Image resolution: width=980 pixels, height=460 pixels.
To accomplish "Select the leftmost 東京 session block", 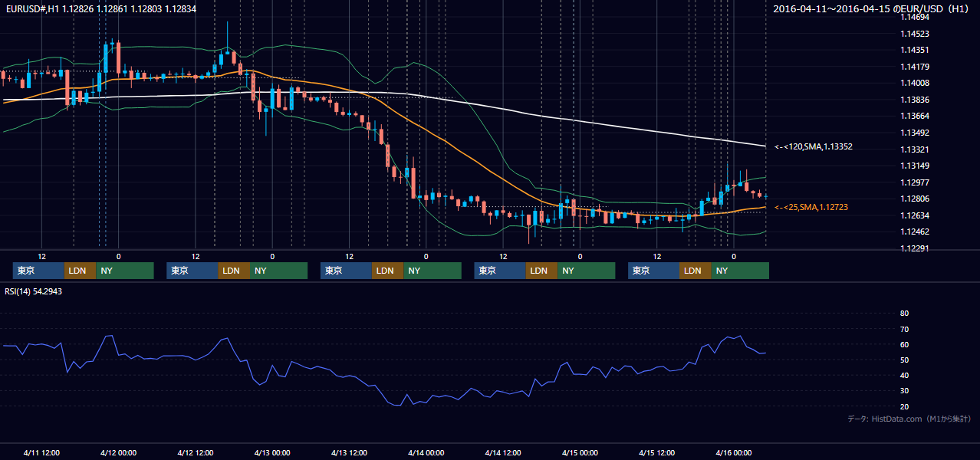I will (38, 271).
